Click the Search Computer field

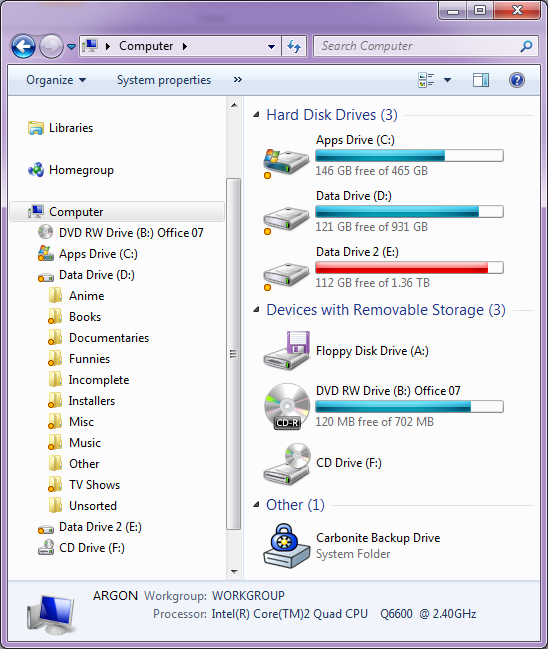coord(425,46)
